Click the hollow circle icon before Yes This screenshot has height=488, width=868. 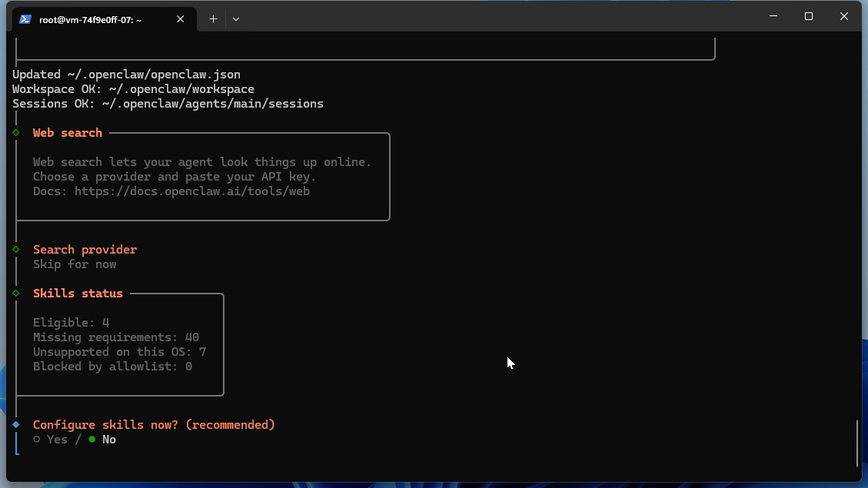(x=35, y=439)
